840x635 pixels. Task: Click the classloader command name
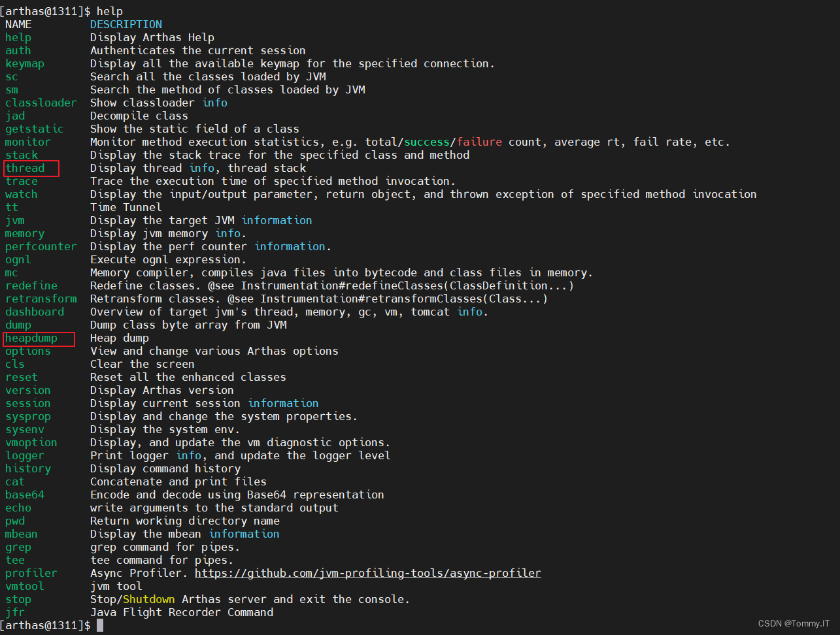(41, 103)
